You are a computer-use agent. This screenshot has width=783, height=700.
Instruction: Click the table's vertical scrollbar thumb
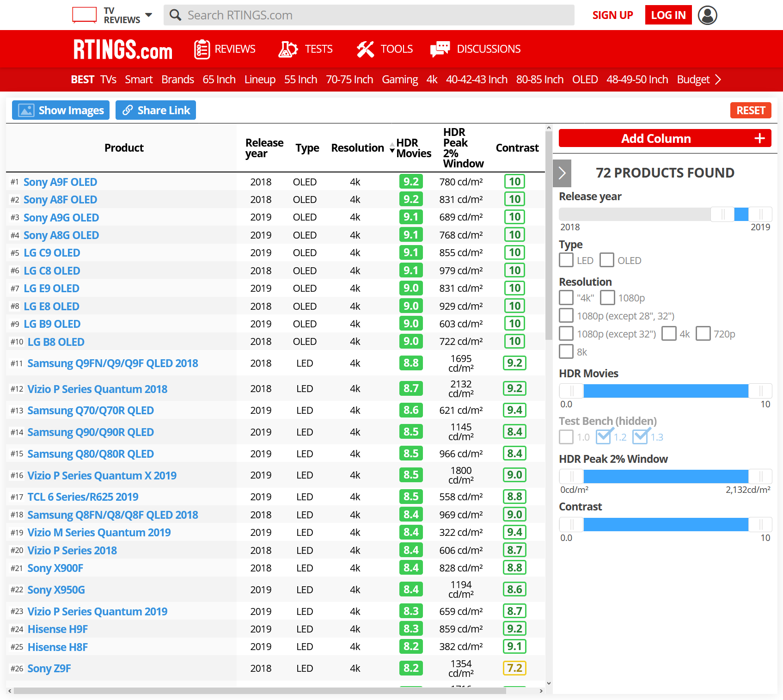click(549, 236)
